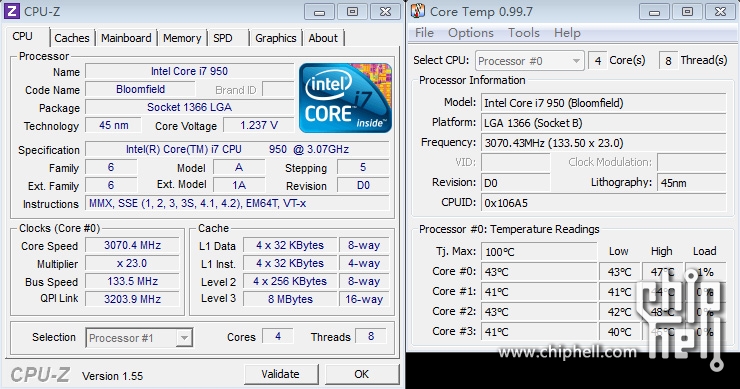Viewport: 740px width, 389px height.
Task: Click the CPU-Z title bar logo icon
Action: click(x=11, y=11)
